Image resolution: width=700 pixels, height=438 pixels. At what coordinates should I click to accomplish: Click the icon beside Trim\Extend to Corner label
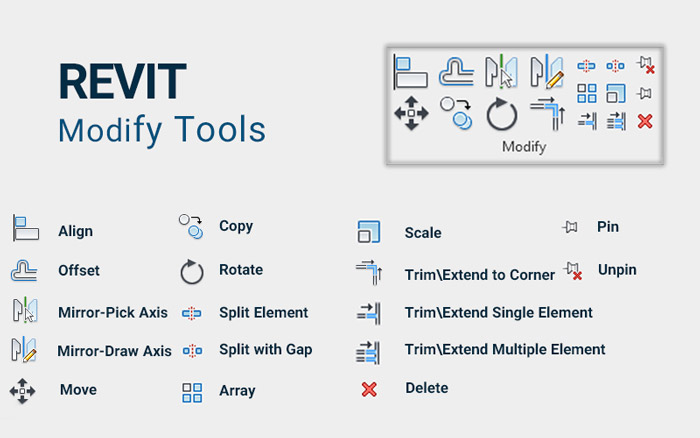(369, 272)
